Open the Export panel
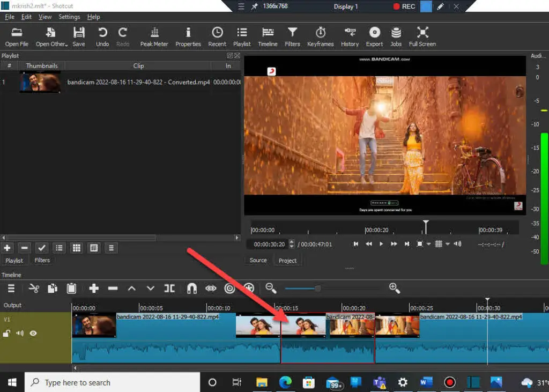Image resolution: width=549 pixels, height=392 pixels. [374, 37]
